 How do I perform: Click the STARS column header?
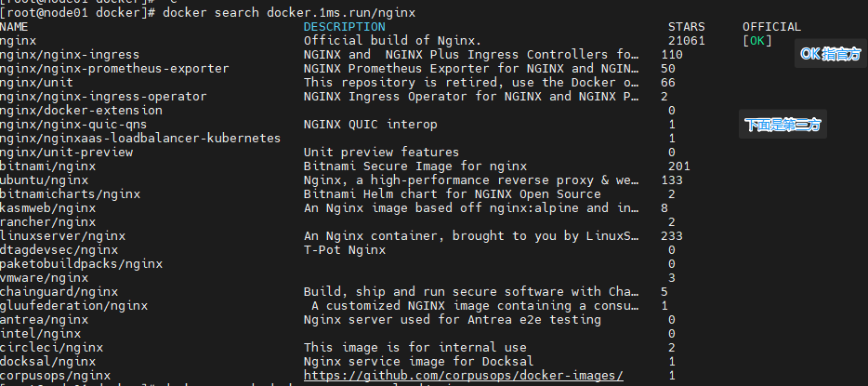pyautogui.click(x=686, y=27)
